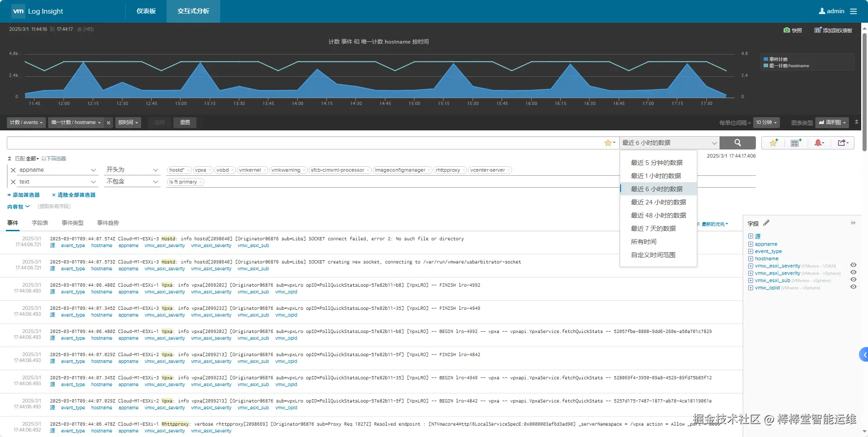Image resolution: width=868 pixels, height=437 pixels.
Task: Delete the vcenter-server filter chip
Action: pyautogui.click(x=509, y=170)
